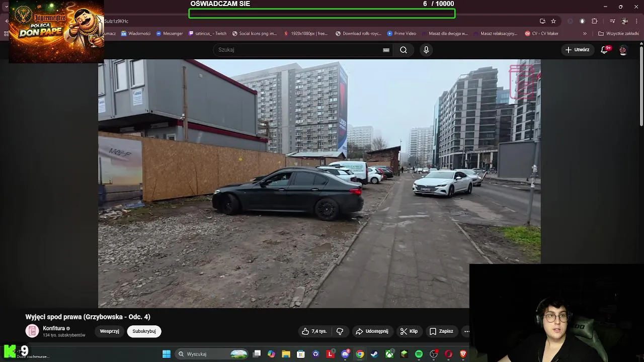Open Windows Start menu

coord(167,354)
